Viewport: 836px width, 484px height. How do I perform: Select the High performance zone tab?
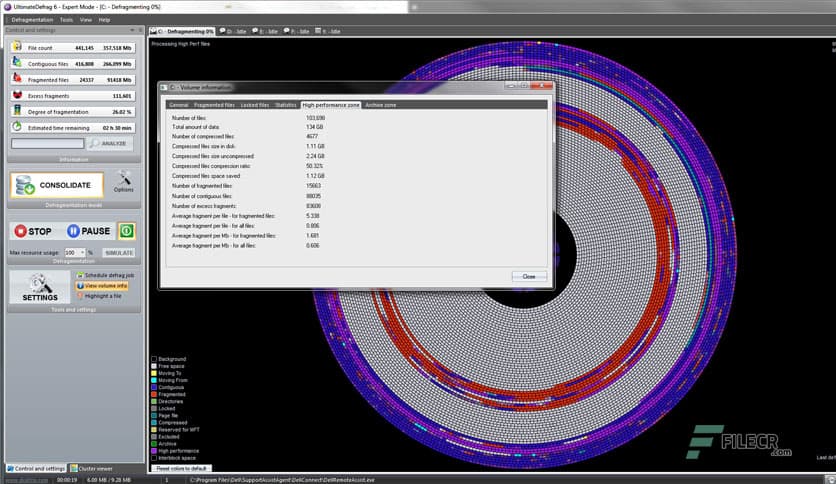pyautogui.click(x=331, y=105)
